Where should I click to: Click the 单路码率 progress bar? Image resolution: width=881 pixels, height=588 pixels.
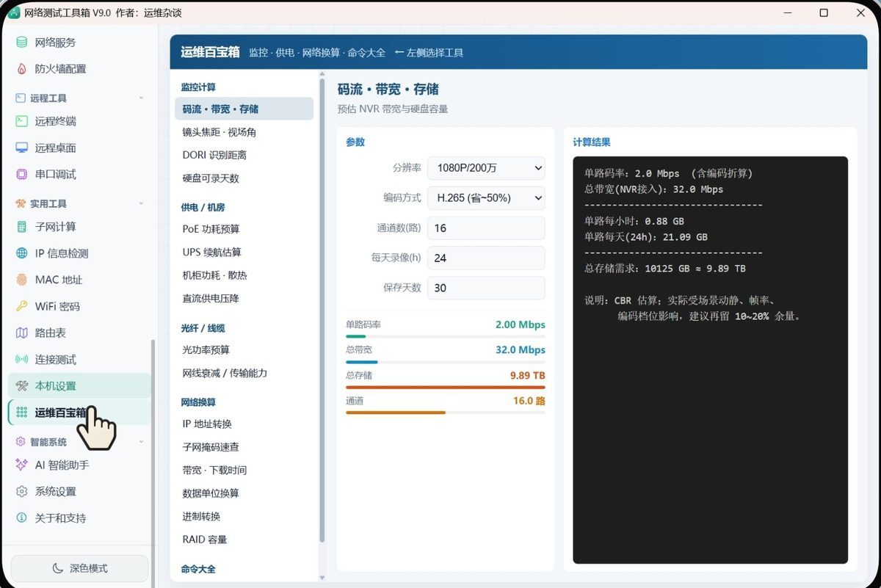point(446,336)
